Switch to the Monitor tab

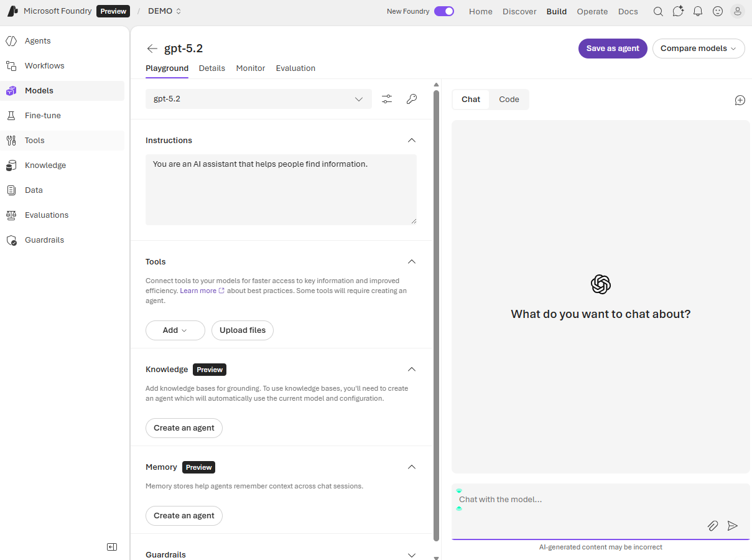pyautogui.click(x=251, y=68)
